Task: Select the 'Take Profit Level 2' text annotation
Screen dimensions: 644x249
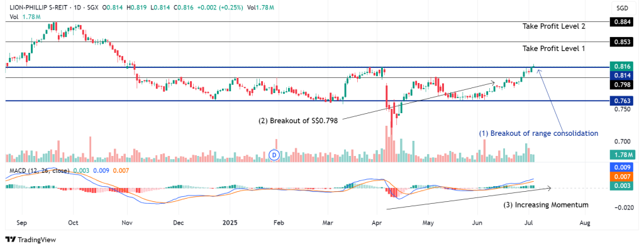Action: [554, 26]
